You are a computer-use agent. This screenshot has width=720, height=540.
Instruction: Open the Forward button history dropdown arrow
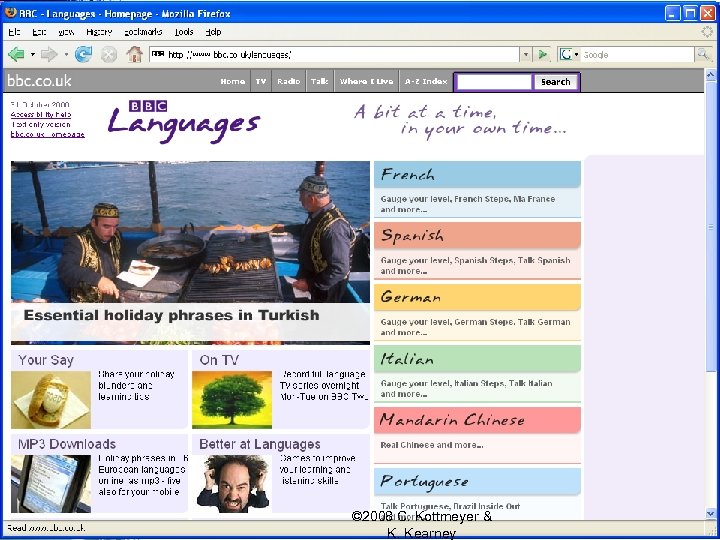(66, 55)
